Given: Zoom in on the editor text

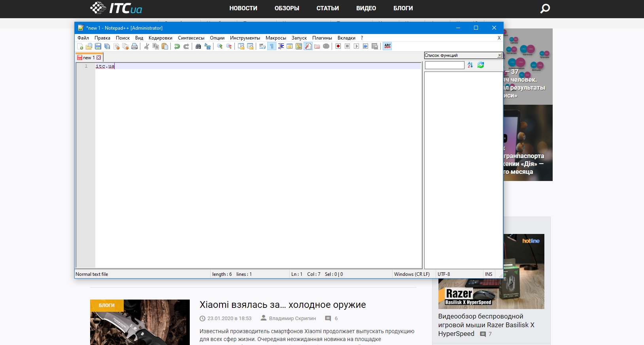Looking at the screenshot, I should click(x=220, y=46).
